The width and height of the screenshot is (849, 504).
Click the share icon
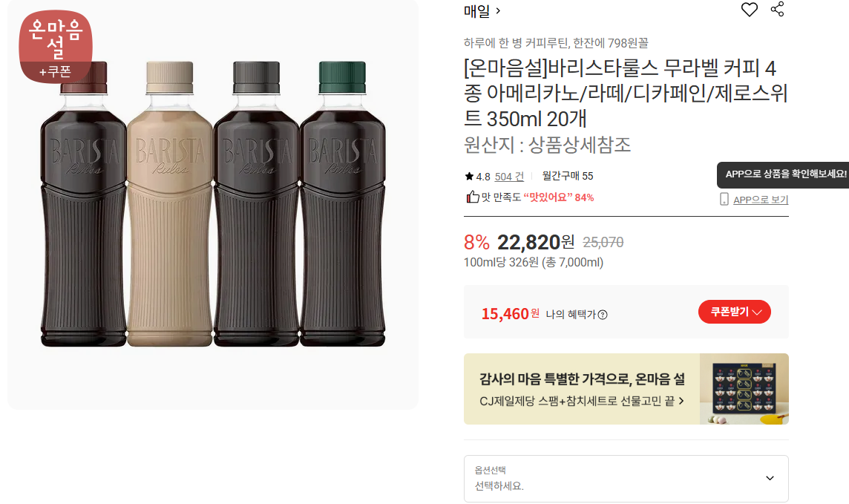tap(777, 10)
